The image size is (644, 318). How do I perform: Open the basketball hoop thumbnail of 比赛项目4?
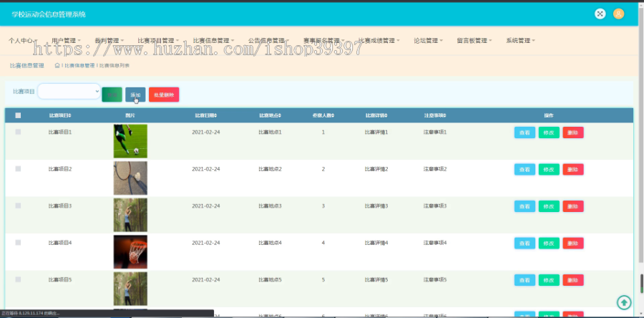130,252
